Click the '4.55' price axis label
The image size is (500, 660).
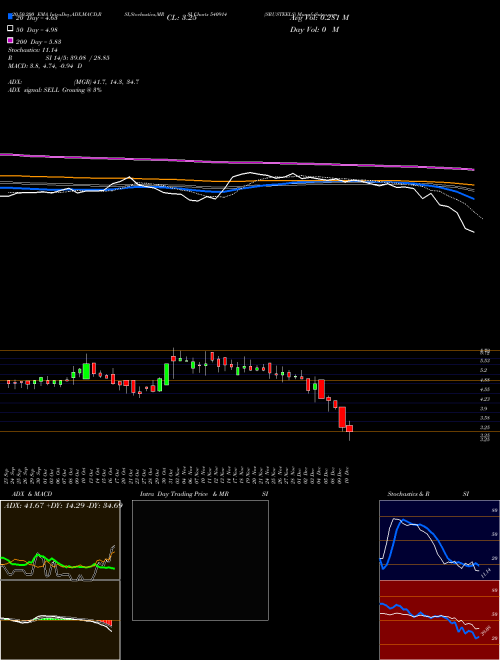(485, 390)
